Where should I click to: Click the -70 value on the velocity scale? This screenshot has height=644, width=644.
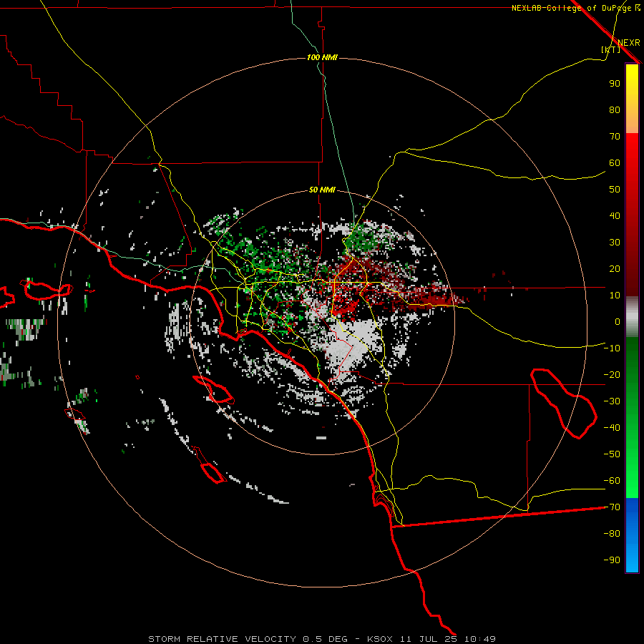click(612, 507)
